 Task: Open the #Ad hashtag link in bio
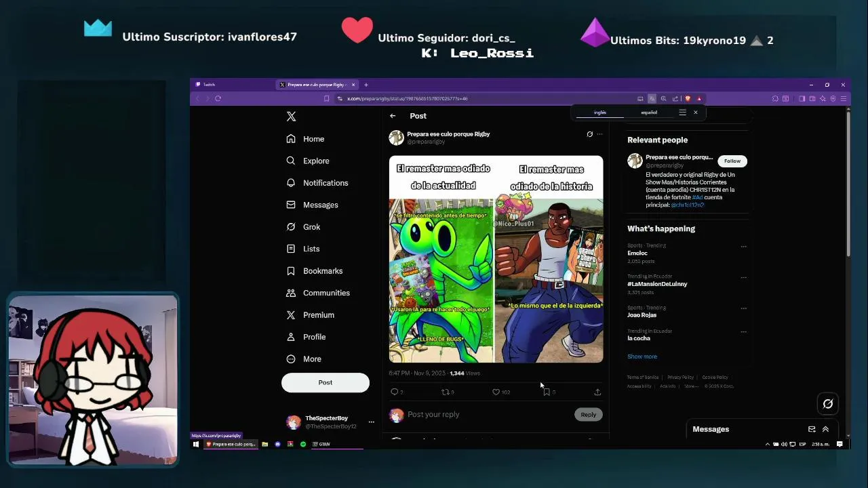pos(697,197)
